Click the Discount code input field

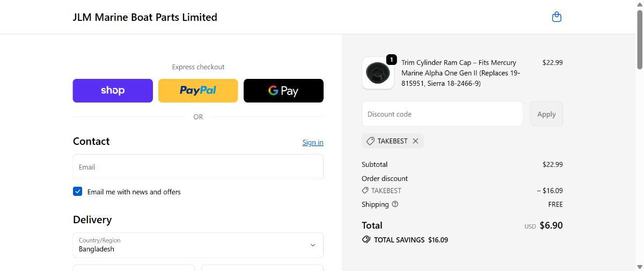click(x=442, y=114)
